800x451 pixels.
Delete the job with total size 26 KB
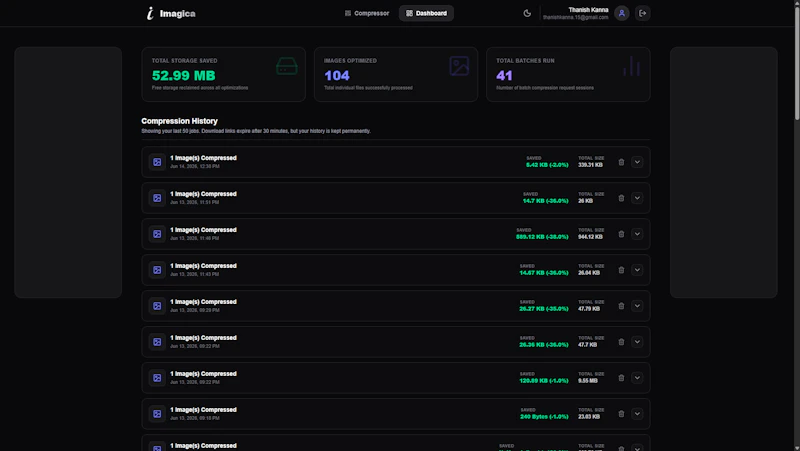tap(621, 198)
